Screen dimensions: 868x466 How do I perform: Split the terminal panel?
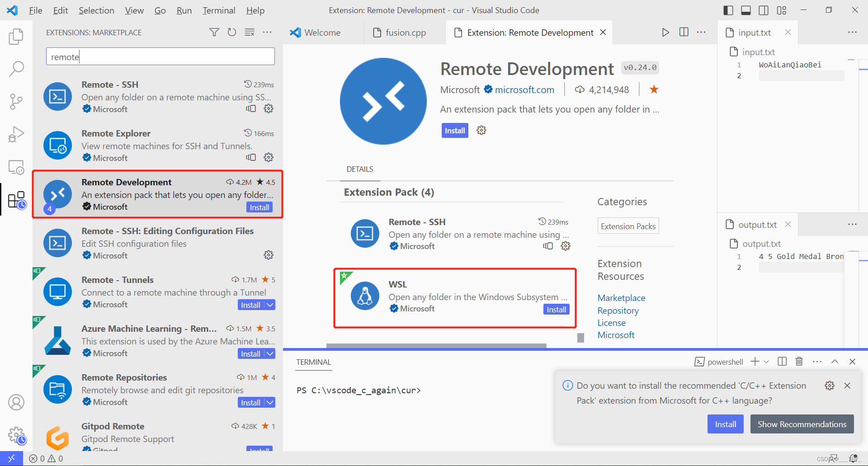[x=782, y=362]
